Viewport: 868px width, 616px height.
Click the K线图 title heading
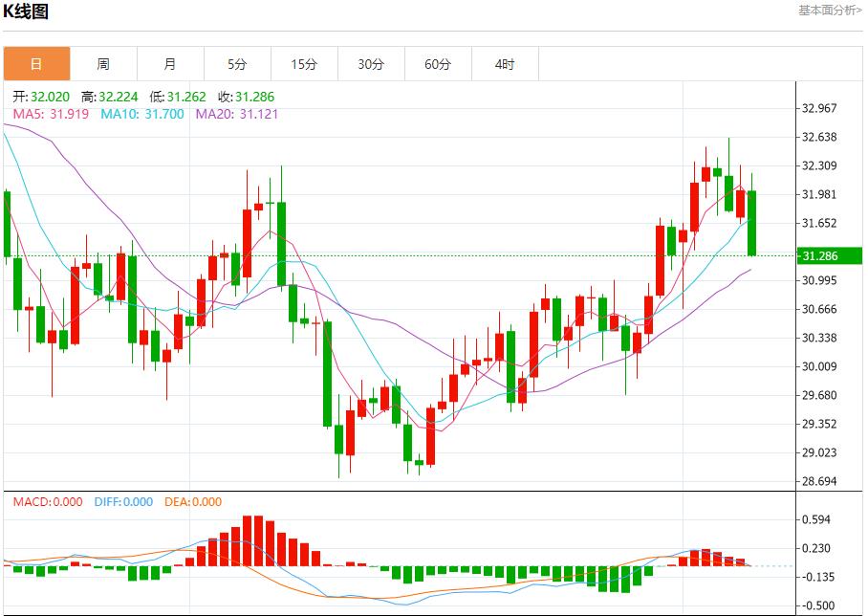point(26,12)
